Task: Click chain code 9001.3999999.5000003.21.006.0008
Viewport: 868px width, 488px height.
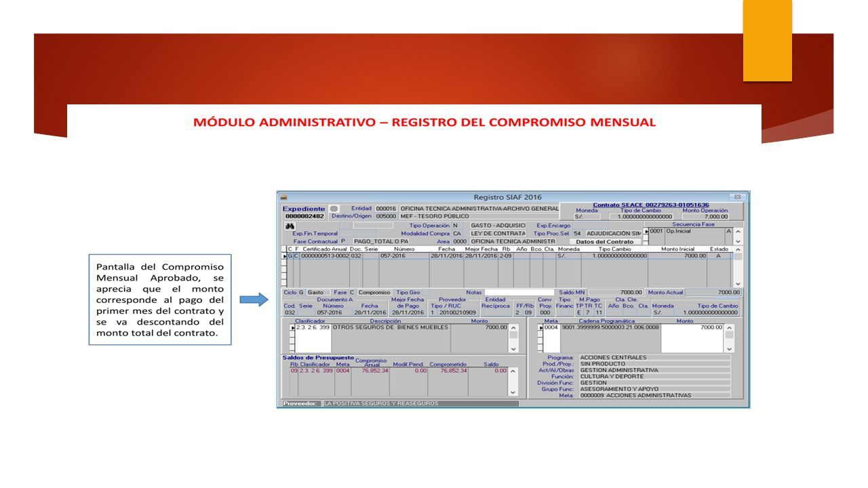Action: tap(610, 327)
